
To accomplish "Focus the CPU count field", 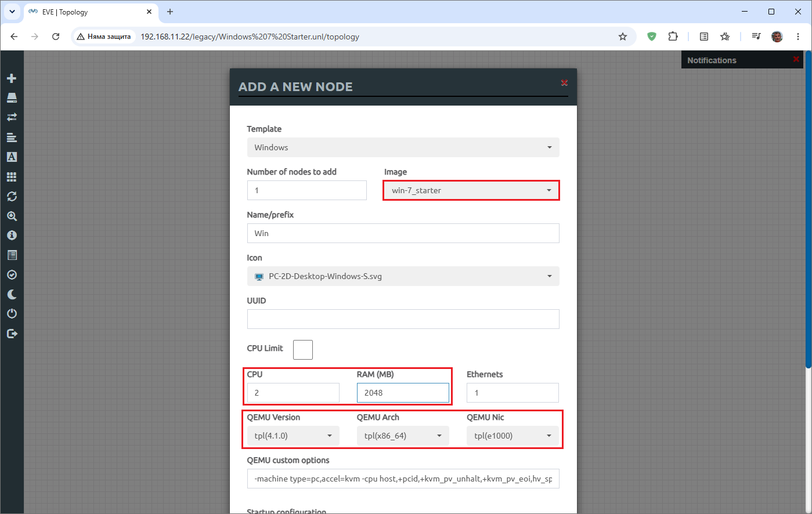I will [x=293, y=393].
